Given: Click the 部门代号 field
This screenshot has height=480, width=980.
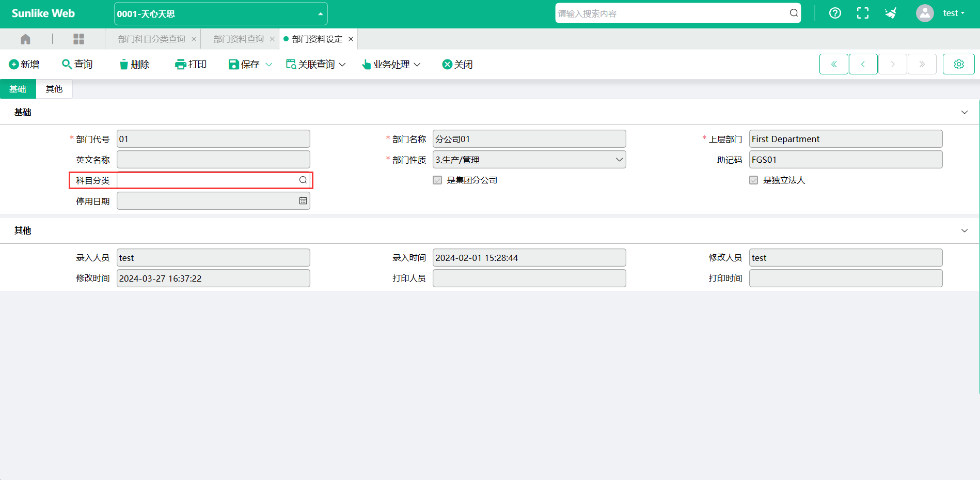Looking at the screenshot, I should tap(213, 139).
